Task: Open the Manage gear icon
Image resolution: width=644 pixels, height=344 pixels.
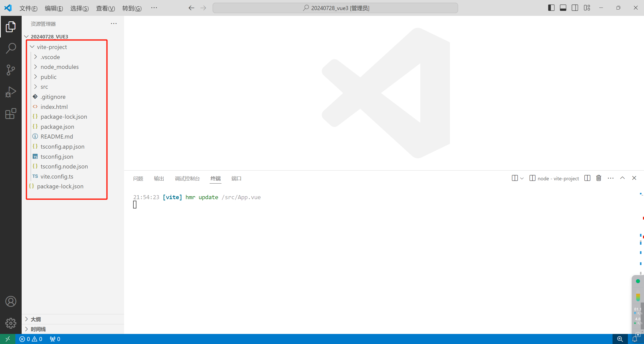Action: point(11,323)
